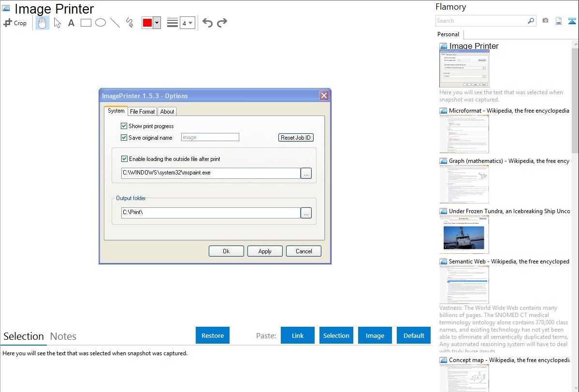Switch to the File Format tab

coord(142,112)
